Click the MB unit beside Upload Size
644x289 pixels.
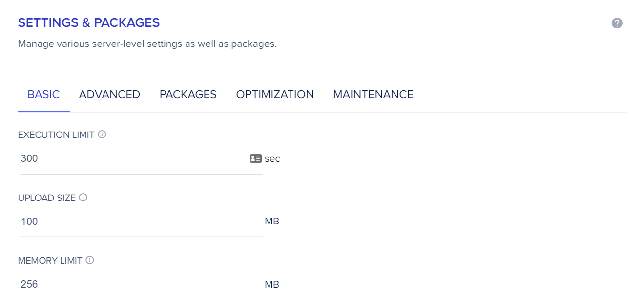(272, 222)
